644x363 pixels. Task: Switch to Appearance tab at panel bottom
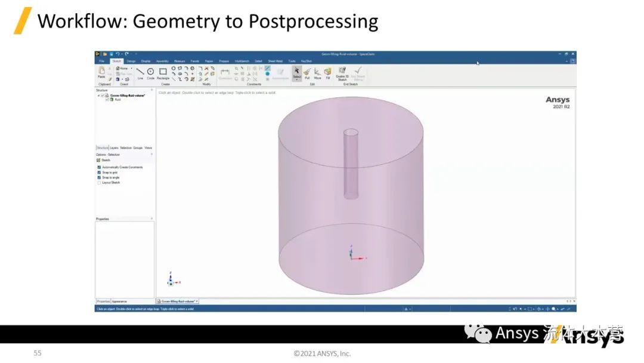click(119, 302)
